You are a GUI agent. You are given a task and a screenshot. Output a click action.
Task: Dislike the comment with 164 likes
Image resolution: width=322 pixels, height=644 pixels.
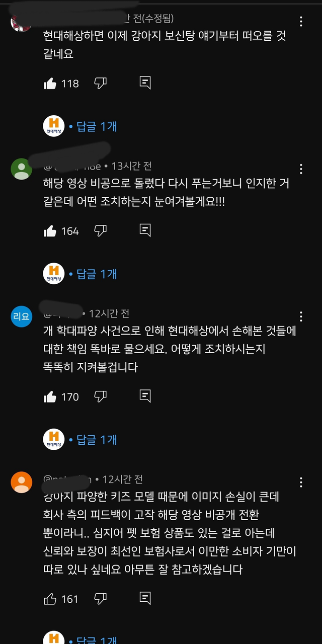(x=101, y=231)
